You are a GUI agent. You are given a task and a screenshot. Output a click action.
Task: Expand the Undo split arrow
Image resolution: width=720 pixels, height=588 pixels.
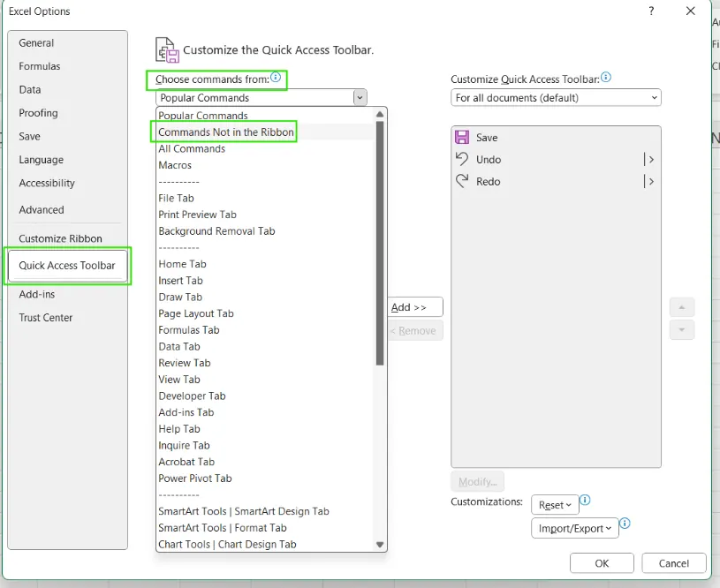(650, 160)
